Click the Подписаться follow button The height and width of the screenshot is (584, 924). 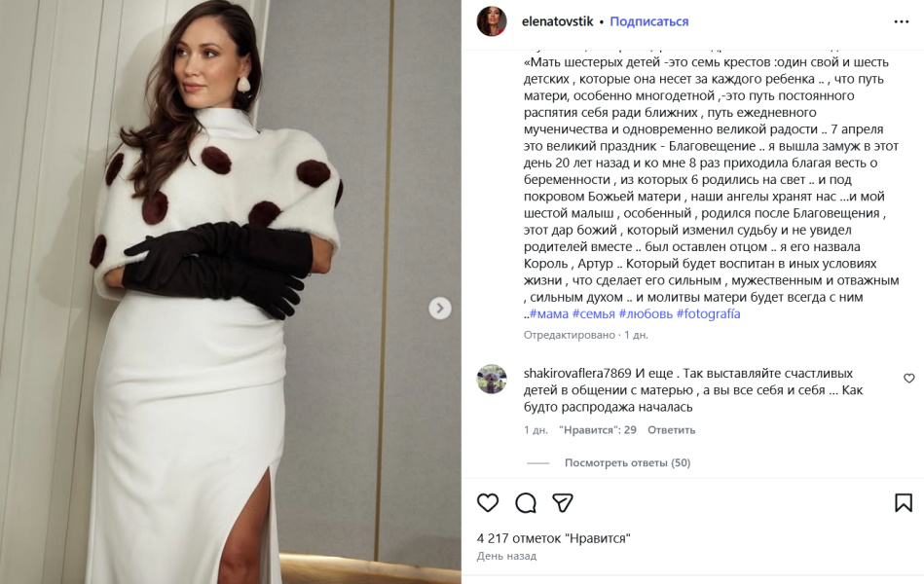click(x=648, y=21)
